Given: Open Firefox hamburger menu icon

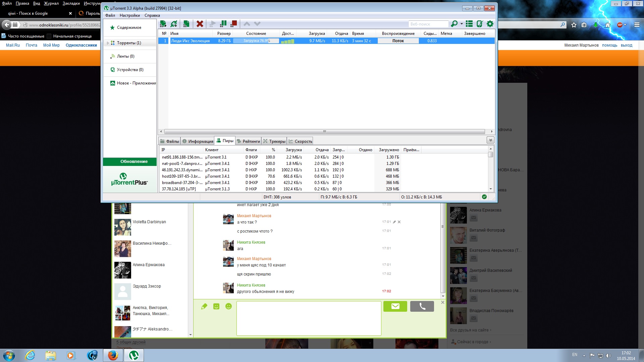Looking at the screenshot, I should (637, 25).
